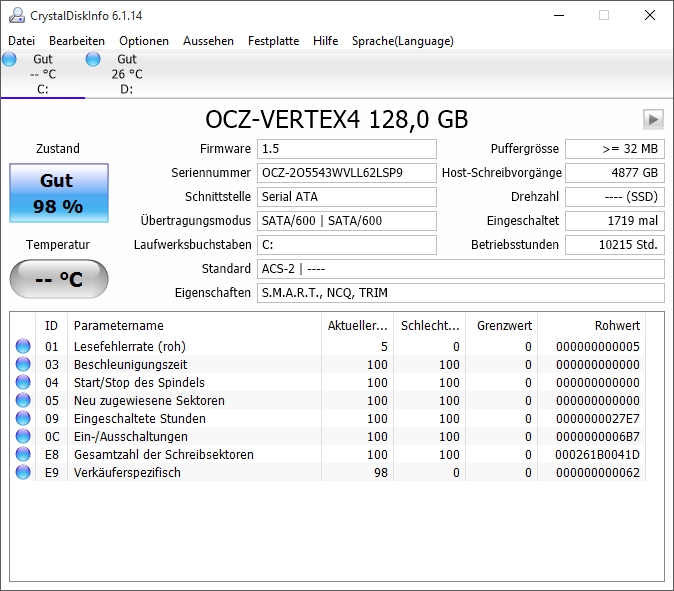The height and width of the screenshot is (591, 674).
Task: Click the Temperatur label
Action: point(58,245)
